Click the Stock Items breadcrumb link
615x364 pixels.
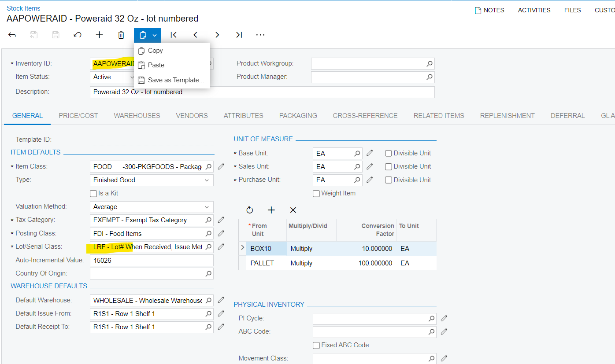point(23,8)
